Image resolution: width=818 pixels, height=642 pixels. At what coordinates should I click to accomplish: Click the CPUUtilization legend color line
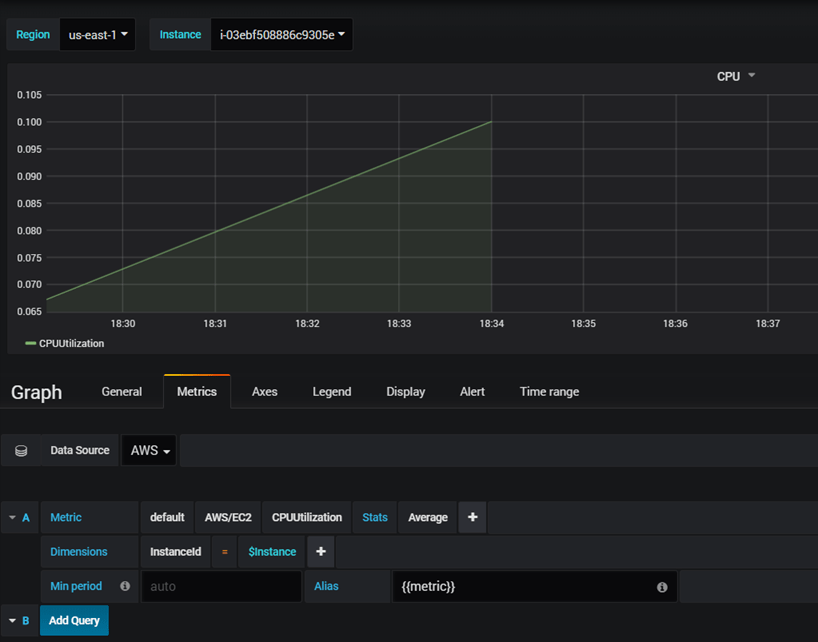[30, 343]
